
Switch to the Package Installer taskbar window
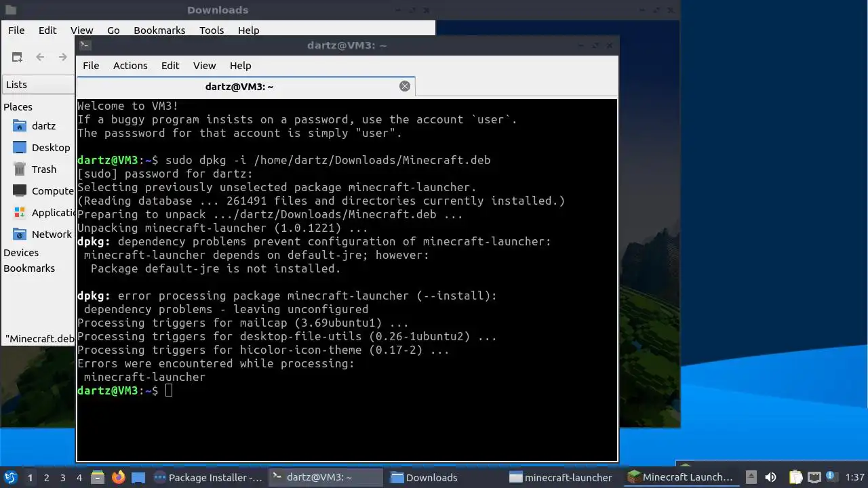(209, 477)
